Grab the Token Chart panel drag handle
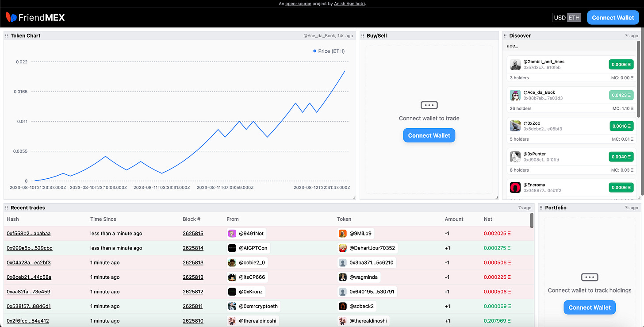 7,35
